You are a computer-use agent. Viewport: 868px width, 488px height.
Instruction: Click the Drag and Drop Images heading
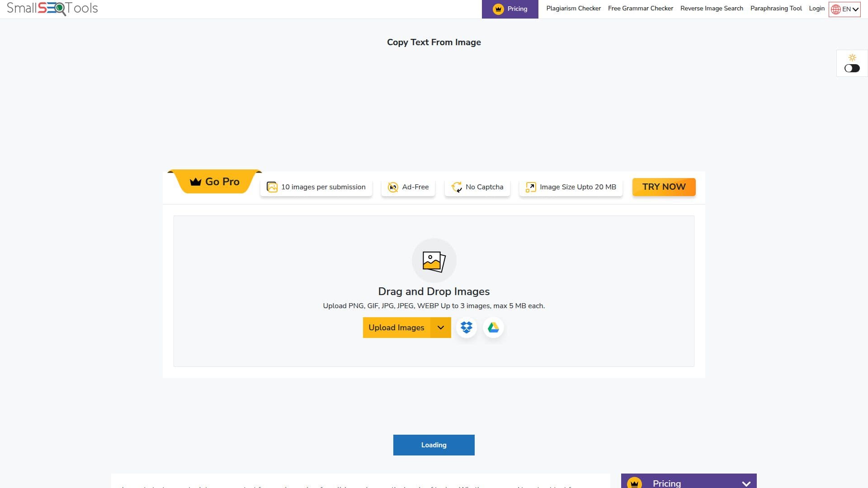coord(434,291)
